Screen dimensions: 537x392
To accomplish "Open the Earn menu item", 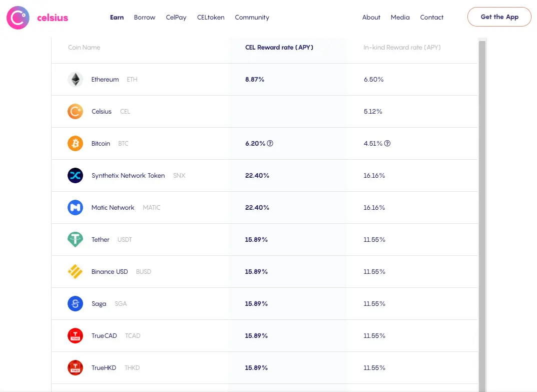I will click(x=117, y=17).
